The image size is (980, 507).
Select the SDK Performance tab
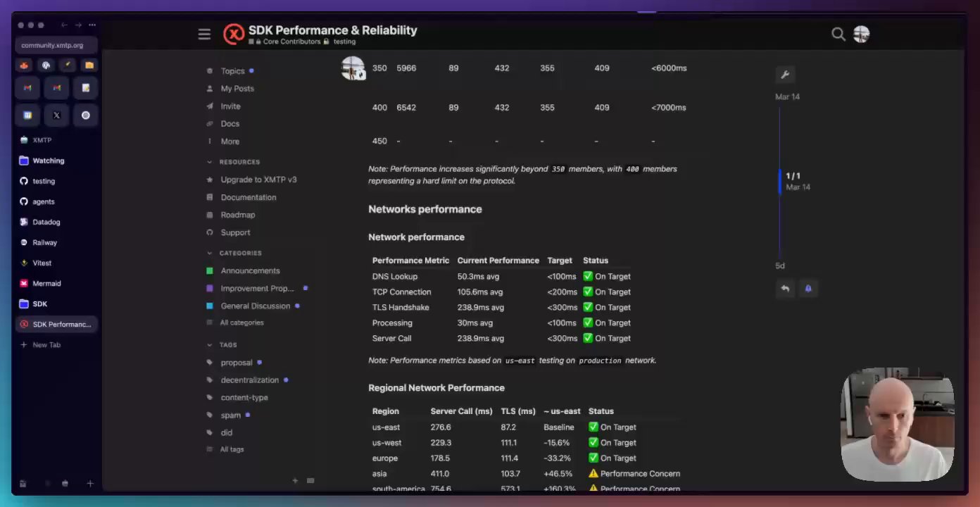point(56,325)
